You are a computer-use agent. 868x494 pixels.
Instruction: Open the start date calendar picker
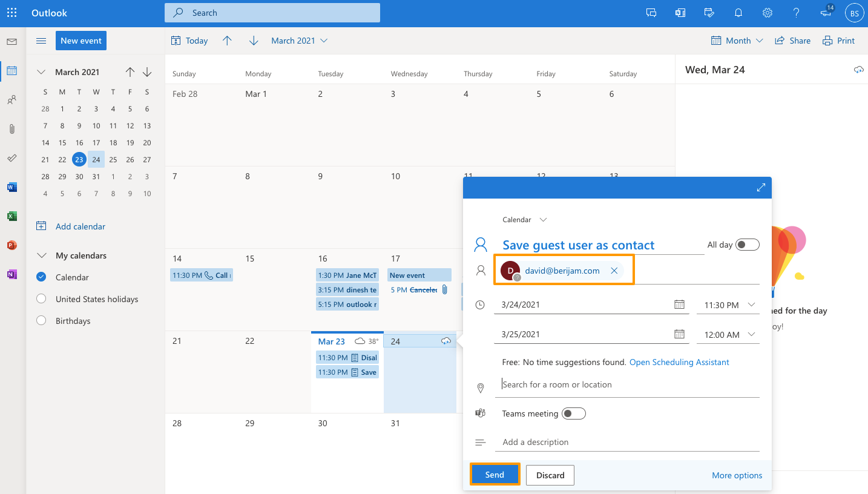(679, 305)
